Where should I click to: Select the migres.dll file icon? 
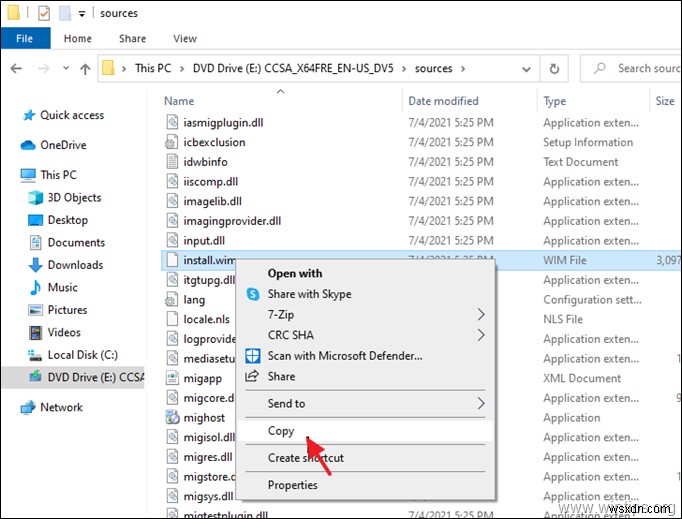(x=172, y=457)
